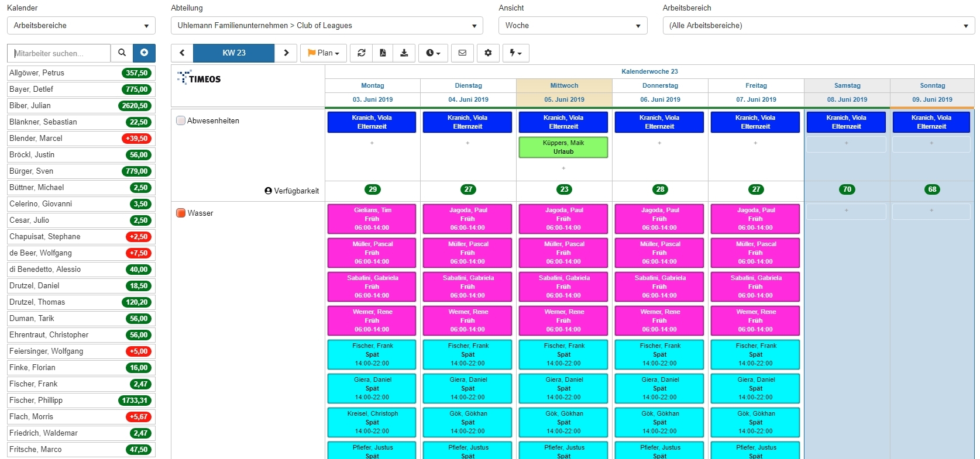The height and width of the screenshot is (459, 980).
Task: Click the add absence plus under Montag
Action: pos(372,143)
